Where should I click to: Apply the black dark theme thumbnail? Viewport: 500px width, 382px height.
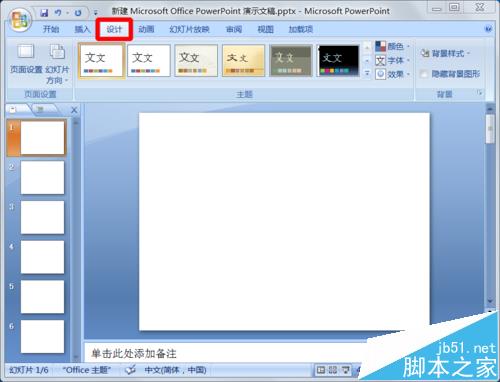(x=338, y=61)
